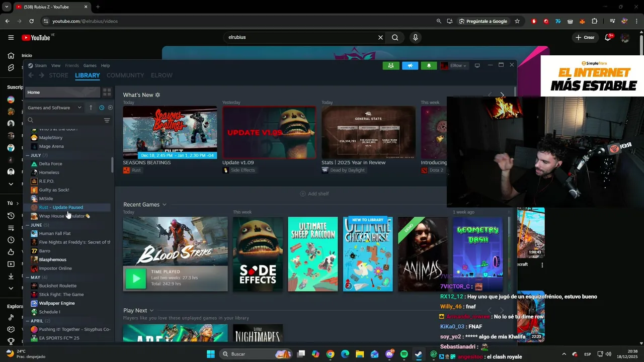
Task: Go back in Steam navigation
Action: pos(31,75)
